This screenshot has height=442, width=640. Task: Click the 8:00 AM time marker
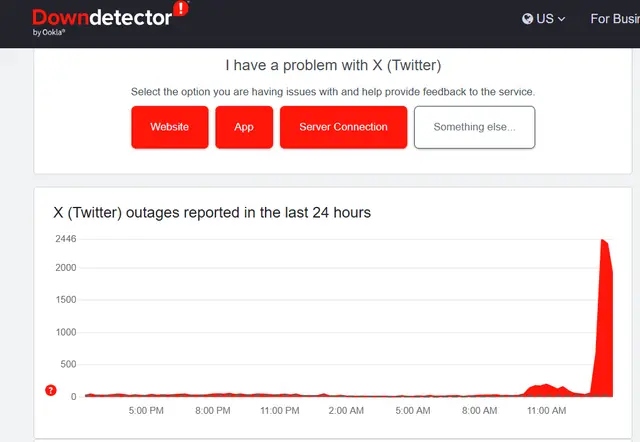coord(480,410)
